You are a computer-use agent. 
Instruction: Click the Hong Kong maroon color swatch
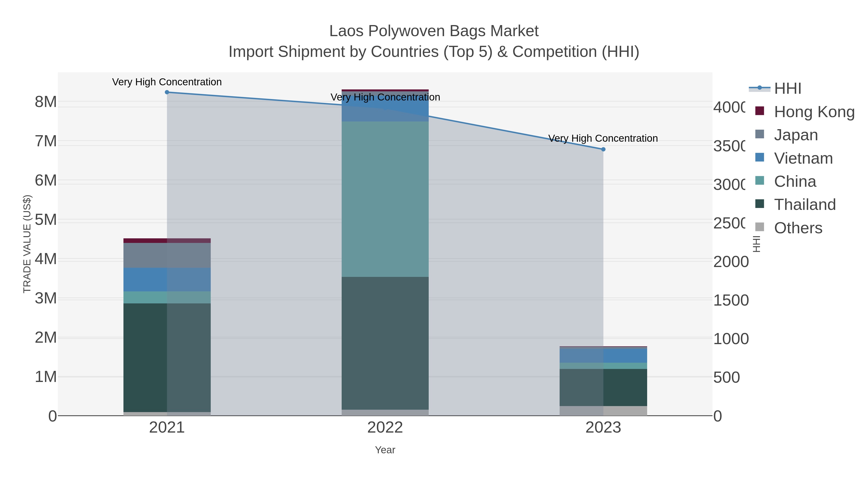pyautogui.click(x=760, y=111)
